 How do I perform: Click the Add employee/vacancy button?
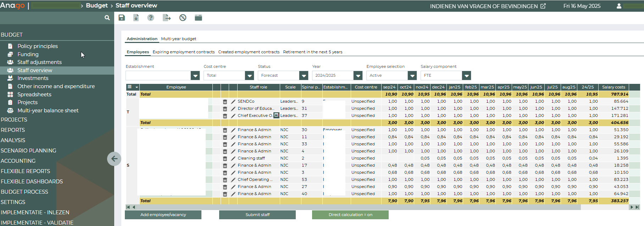point(163,215)
